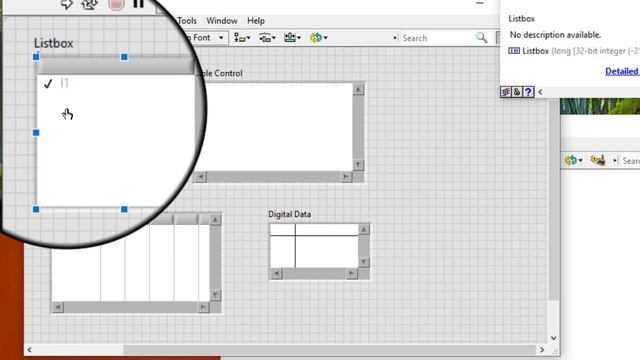Select the checked listbox item I1
The image size is (640, 360).
116,83
